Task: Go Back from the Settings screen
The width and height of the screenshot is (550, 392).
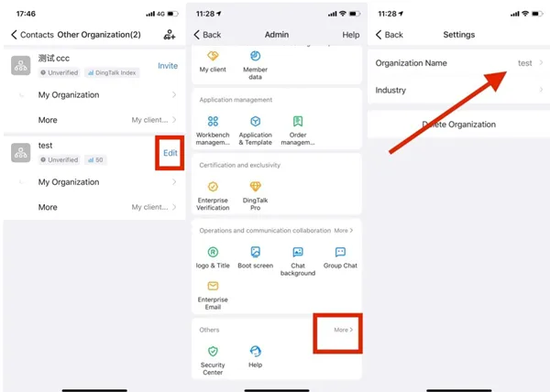Action: click(x=390, y=35)
